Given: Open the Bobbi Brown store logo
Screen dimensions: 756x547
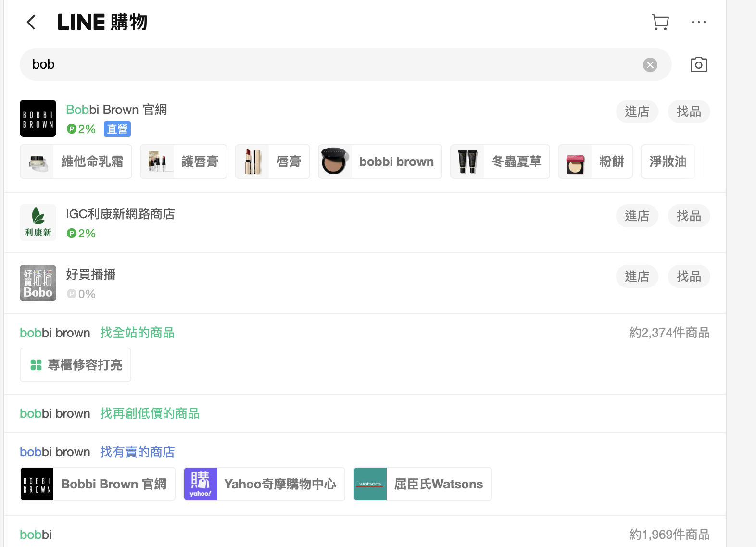Looking at the screenshot, I should 38,118.
